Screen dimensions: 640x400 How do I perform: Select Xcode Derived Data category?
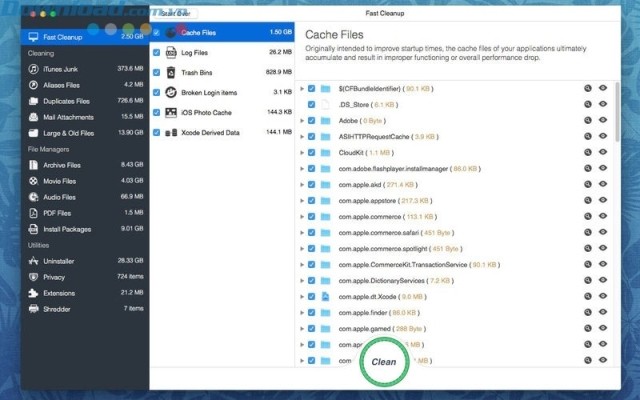click(x=212, y=132)
